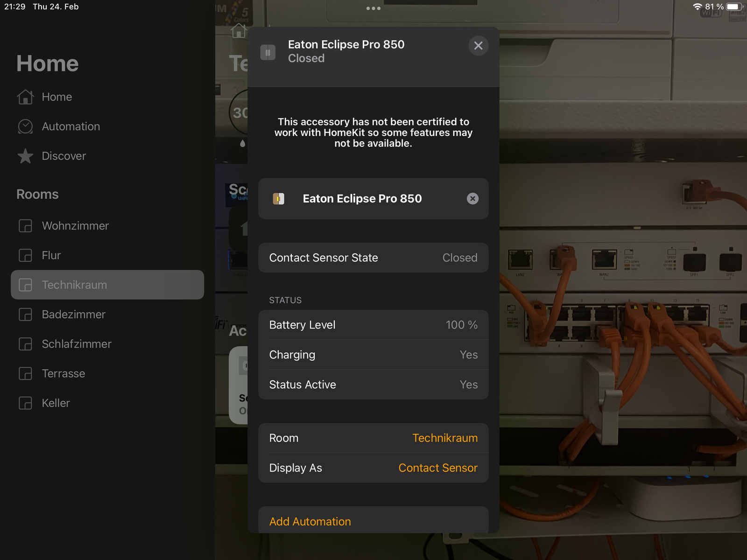This screenshot has height=560, width=747.
Task: Click the Keller room icon
Action: [25, 403]
